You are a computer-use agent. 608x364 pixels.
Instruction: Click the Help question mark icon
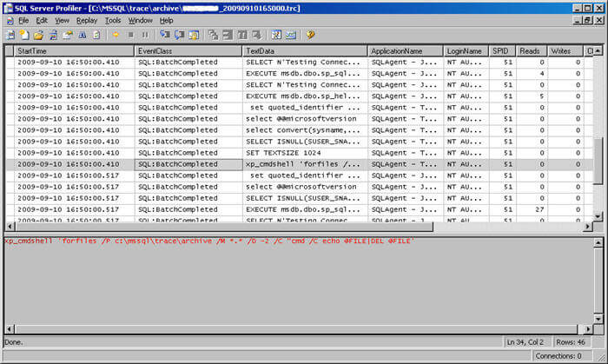point(310,36)
